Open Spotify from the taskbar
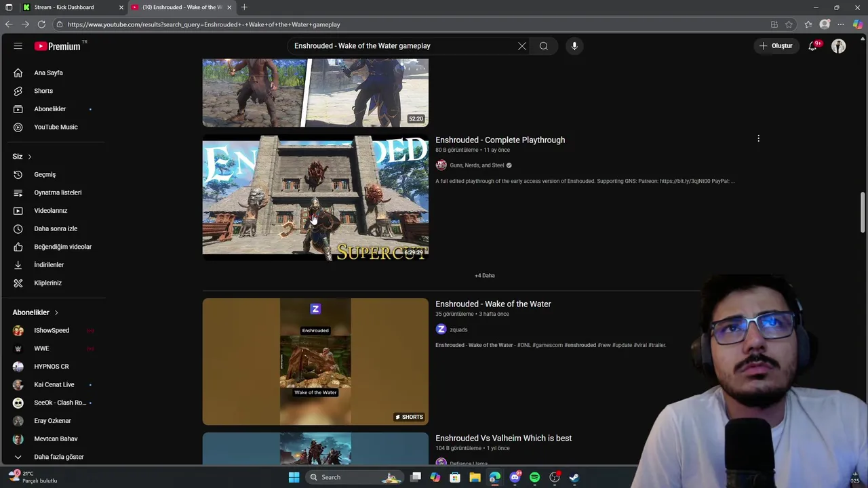 coord(534,477)
